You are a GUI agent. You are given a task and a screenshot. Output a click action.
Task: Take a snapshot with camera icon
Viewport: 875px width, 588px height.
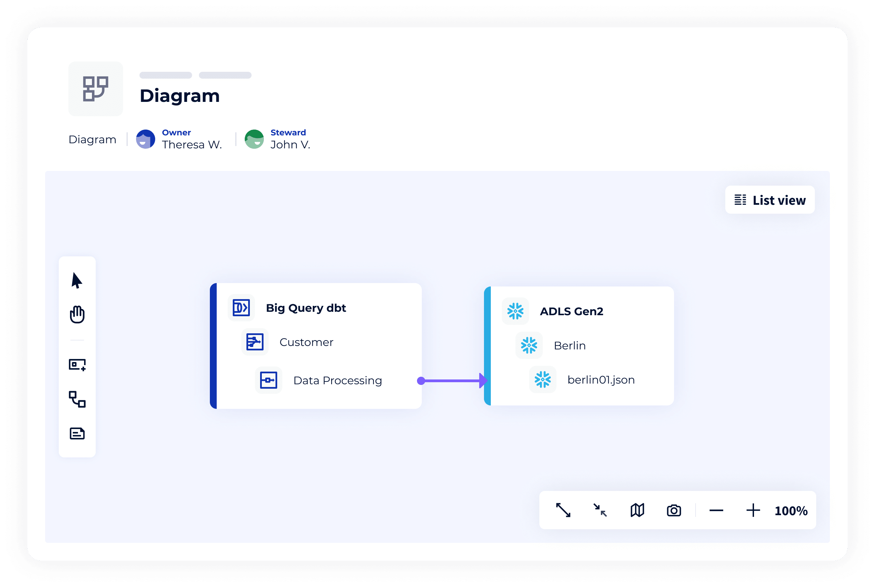[x=674, y=510]
